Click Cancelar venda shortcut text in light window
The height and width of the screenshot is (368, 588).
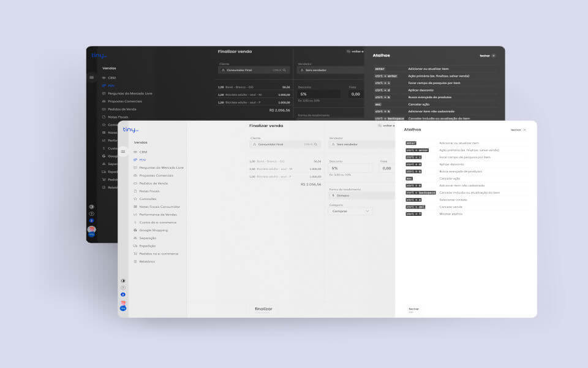pos(451,207)
